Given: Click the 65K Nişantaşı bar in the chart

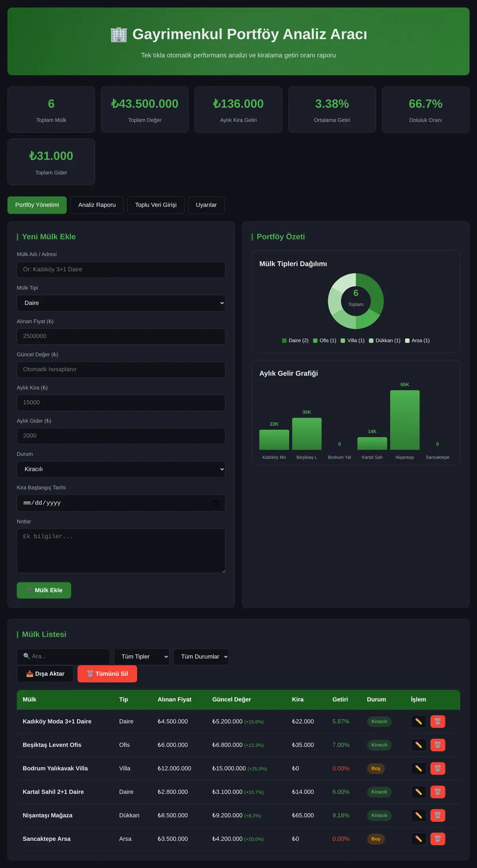Looking at the screenshot, I should pos(405,420).
